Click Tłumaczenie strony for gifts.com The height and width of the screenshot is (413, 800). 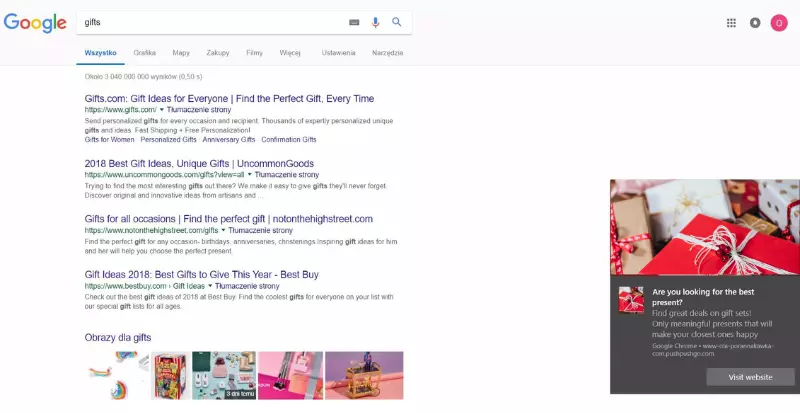[x=199, y=110]
